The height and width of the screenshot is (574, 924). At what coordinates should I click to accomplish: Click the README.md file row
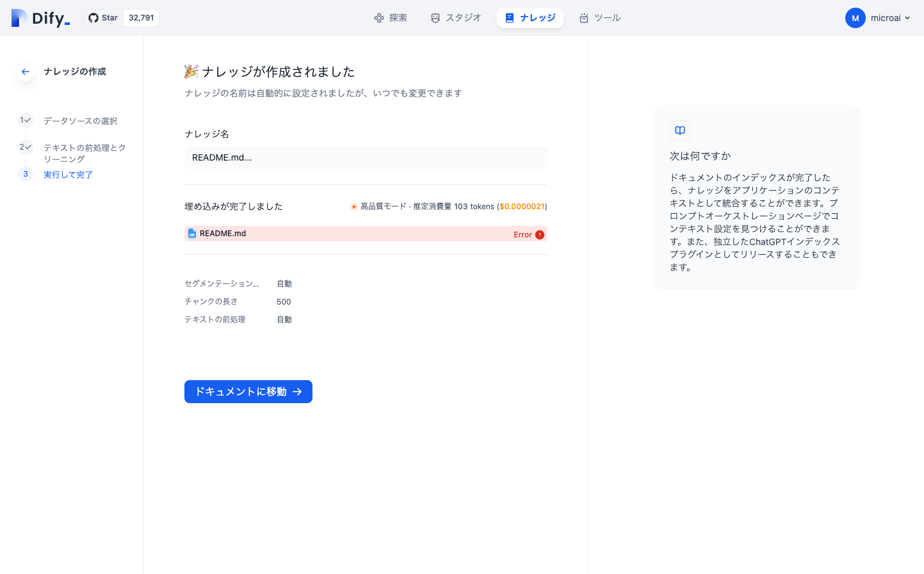point(366,234)
